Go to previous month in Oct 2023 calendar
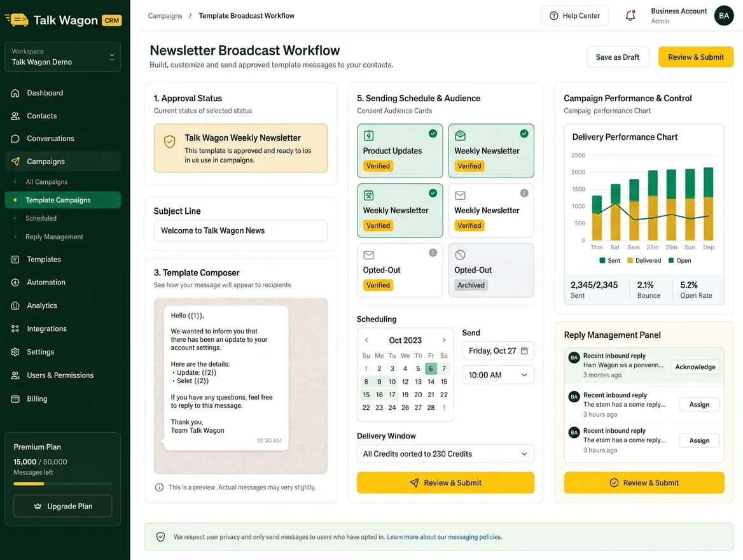The height and width of the screenshot is (560, 743). click(x=366, y=340)
